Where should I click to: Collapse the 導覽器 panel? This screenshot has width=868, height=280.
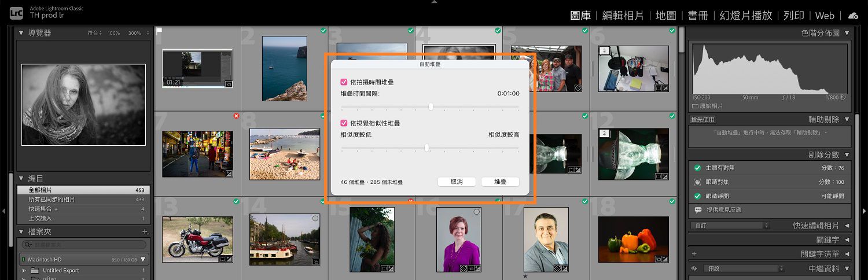tap(21, 33)
